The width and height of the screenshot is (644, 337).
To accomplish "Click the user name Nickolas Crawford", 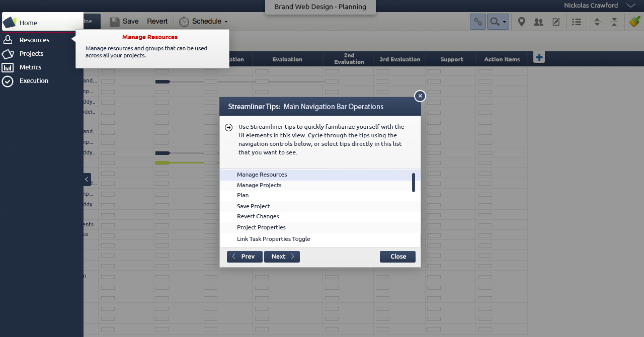I will pos(591,6).
